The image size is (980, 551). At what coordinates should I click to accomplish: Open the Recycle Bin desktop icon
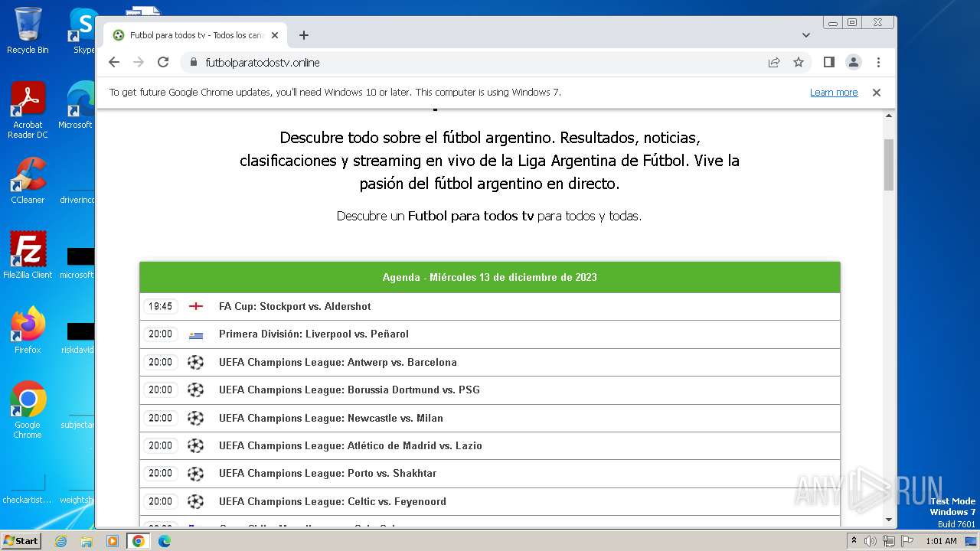(28, 31)
